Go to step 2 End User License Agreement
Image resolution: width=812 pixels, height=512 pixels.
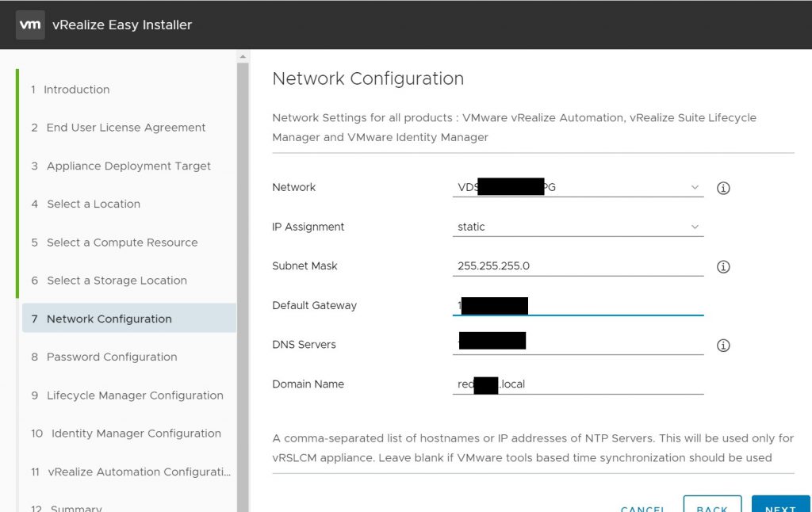click(118, 128)
